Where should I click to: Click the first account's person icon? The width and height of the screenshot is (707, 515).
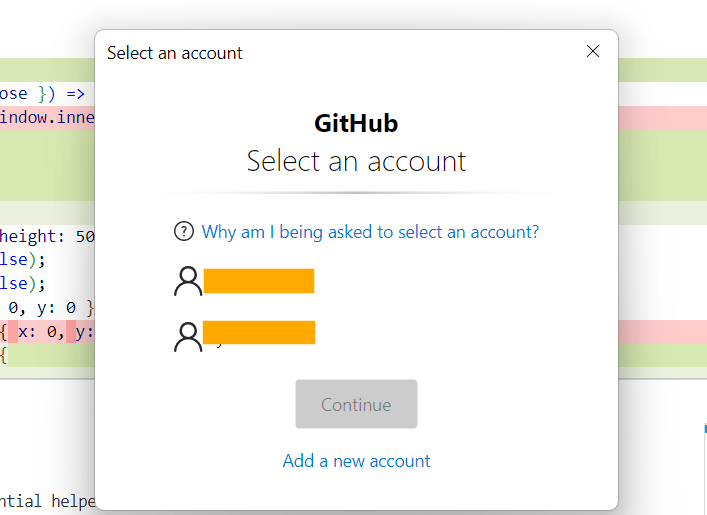[x=188, y=282]
